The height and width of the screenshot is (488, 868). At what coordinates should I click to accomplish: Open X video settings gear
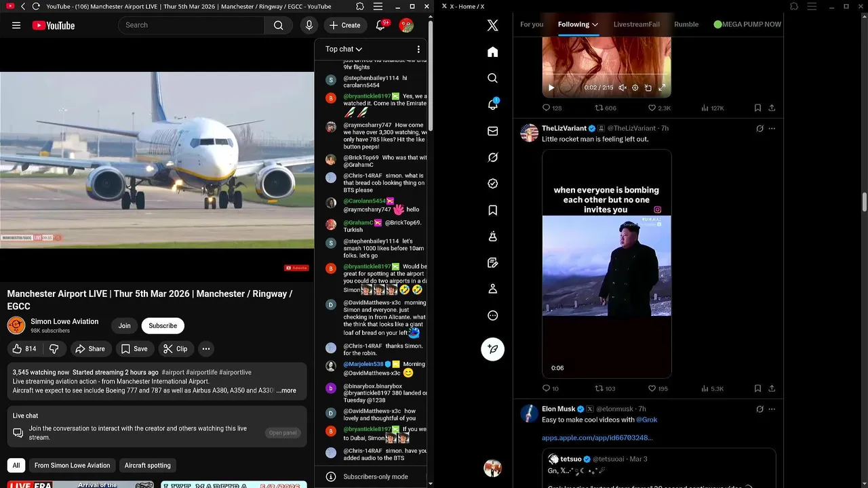pyautogui.click(x=635, y=87)
